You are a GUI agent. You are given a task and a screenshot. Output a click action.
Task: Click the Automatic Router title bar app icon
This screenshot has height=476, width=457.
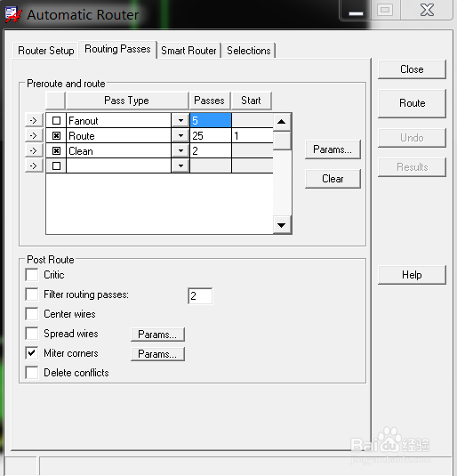13,14
